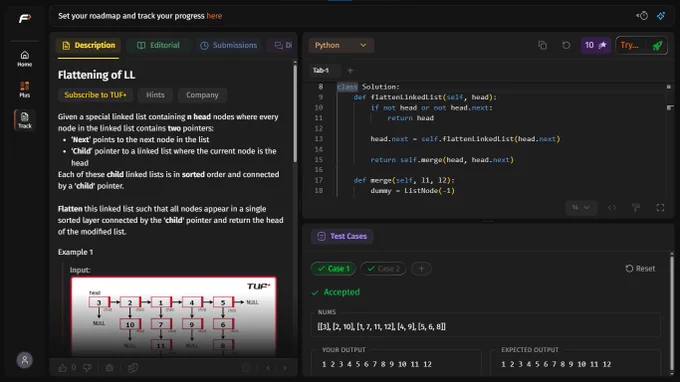Click the 'Flattening of LL' title

click(x=96, y=75)
